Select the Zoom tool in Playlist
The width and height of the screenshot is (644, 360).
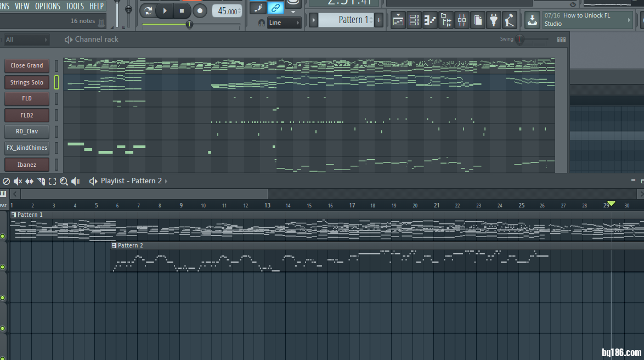pos(64,181)
